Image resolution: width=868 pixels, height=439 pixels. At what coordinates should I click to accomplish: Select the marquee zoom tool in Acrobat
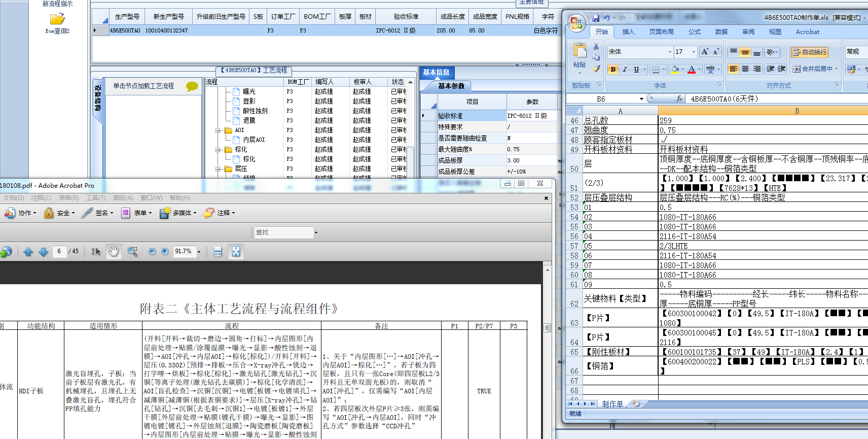pyautogui.click(x=132, y=252)
